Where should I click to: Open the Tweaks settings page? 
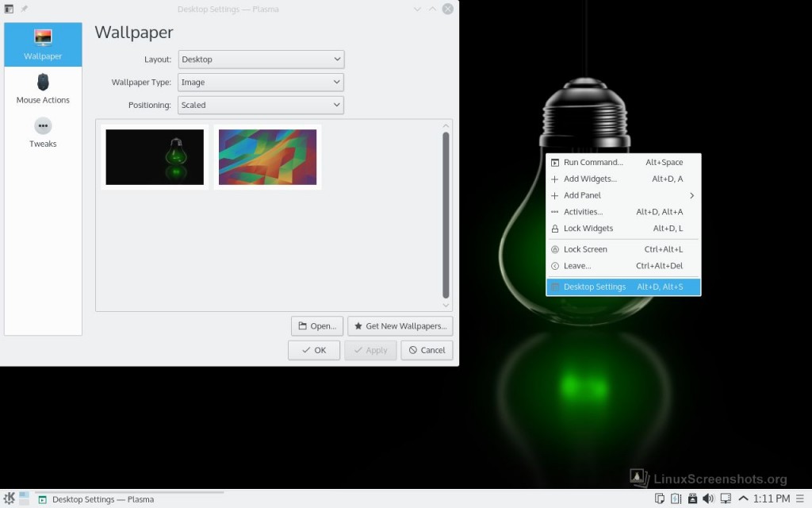coord(43,132)
